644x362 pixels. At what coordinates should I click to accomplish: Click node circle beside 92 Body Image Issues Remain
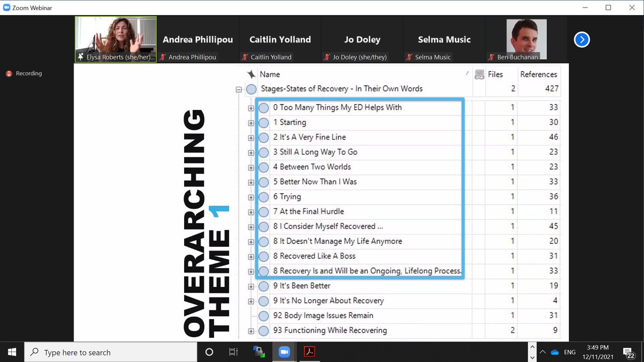(x=264, y=316)
